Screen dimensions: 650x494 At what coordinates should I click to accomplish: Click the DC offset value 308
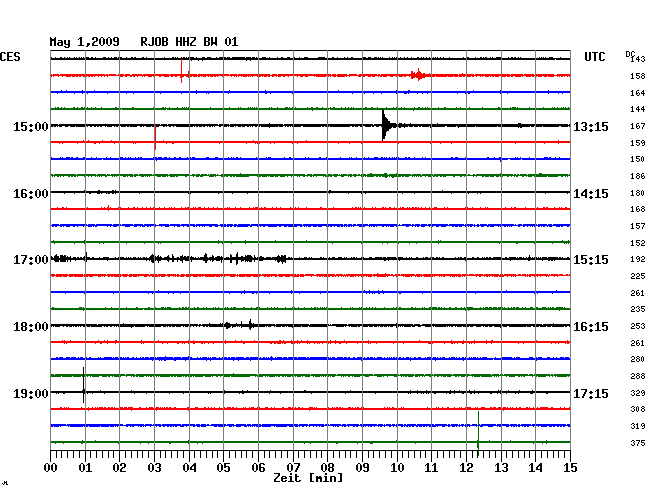638,409
